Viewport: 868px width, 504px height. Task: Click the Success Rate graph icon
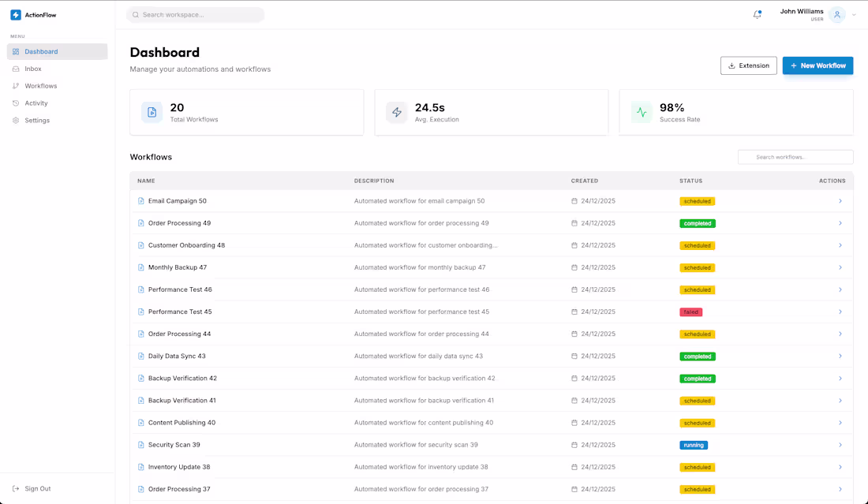(641, 112)
